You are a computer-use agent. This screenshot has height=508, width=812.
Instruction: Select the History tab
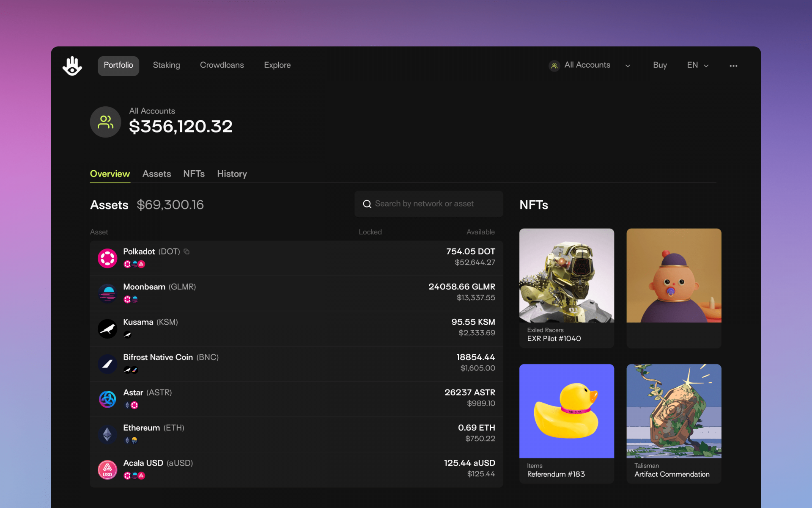[232, 174]
